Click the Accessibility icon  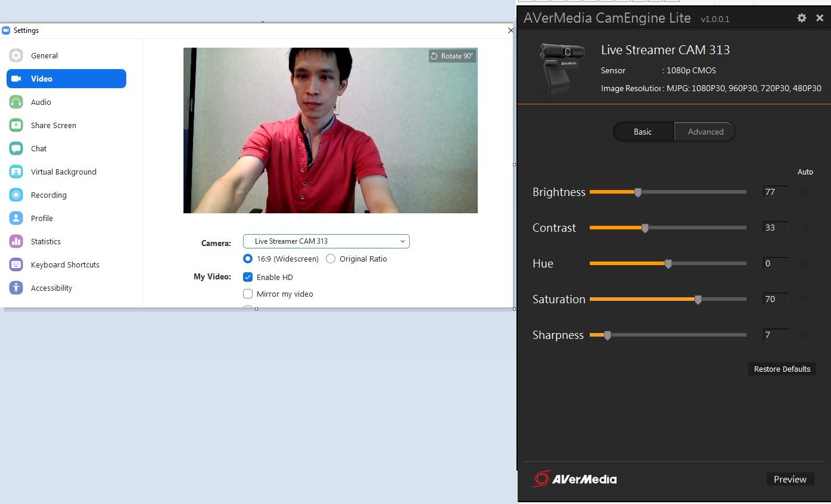pos(16,288)
